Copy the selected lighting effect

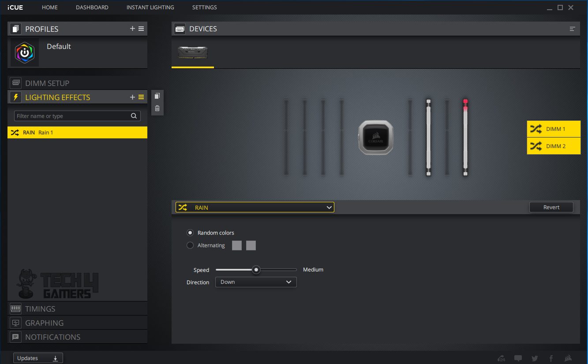[157, 96]
